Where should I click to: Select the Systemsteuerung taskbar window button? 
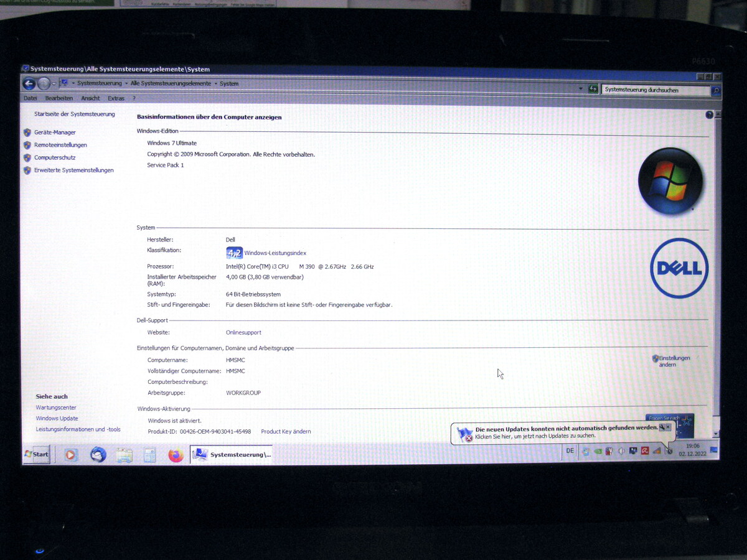(x=231, y=454)
